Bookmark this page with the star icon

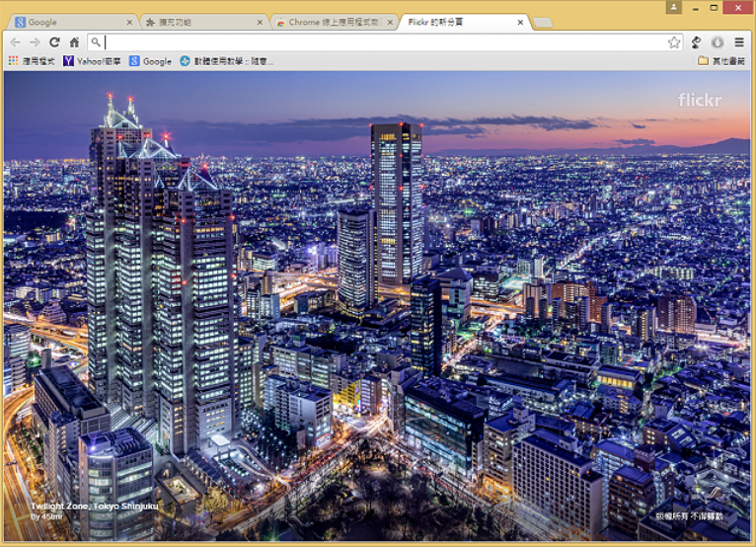pos(674,42)
